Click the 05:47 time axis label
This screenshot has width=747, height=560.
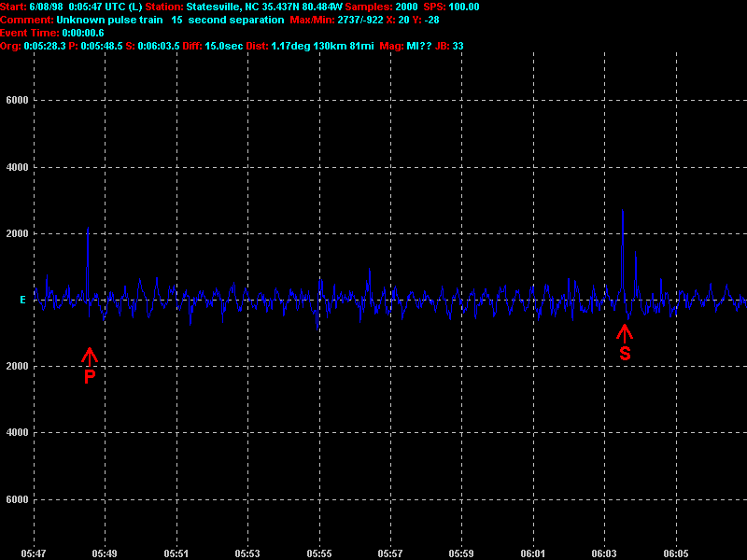click(x=33, y=553)
